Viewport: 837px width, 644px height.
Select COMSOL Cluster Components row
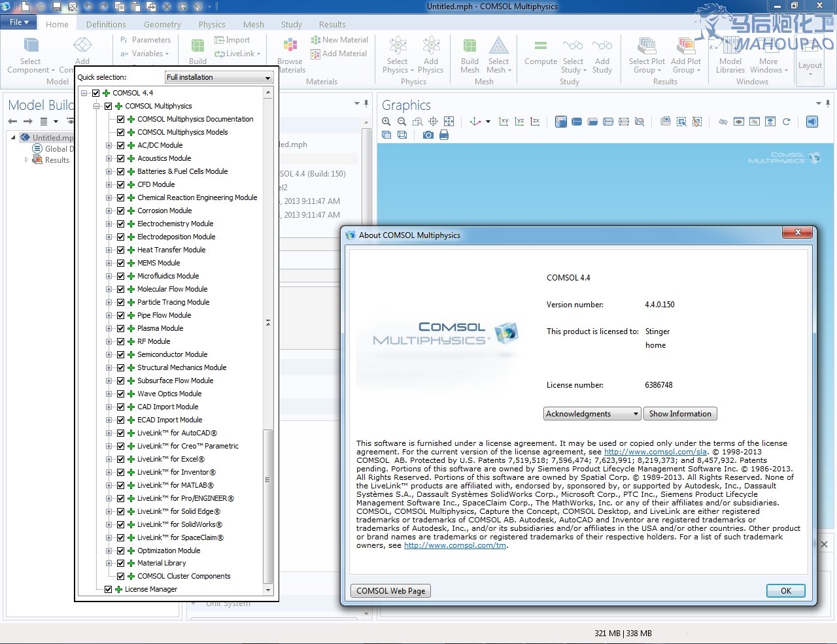click(x=184, y=576)
